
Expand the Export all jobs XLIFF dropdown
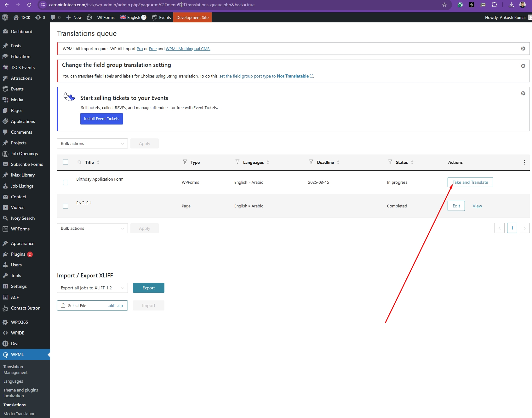tap(92, 288)
